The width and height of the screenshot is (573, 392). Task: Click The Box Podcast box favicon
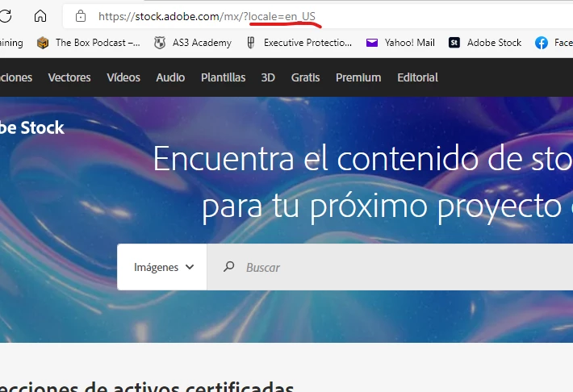43,43
